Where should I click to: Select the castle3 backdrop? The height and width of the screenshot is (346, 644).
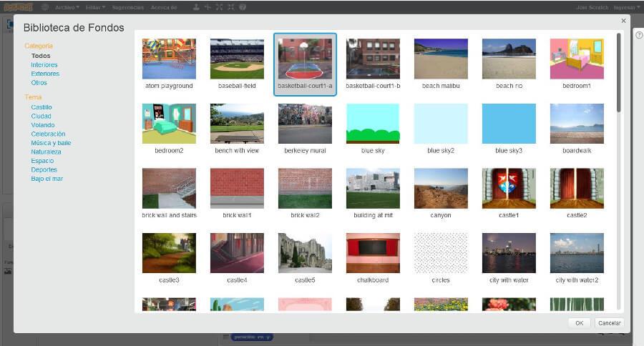169,253
